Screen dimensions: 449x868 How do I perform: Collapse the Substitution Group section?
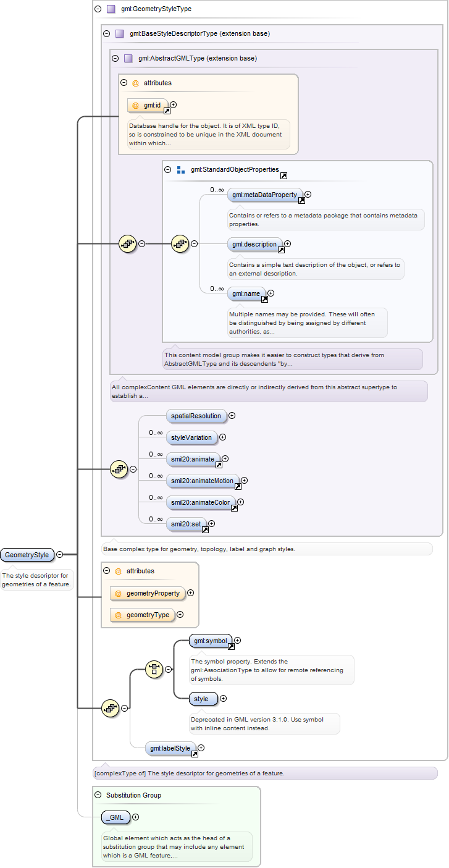pyautogui.click(x=98, y=795)
